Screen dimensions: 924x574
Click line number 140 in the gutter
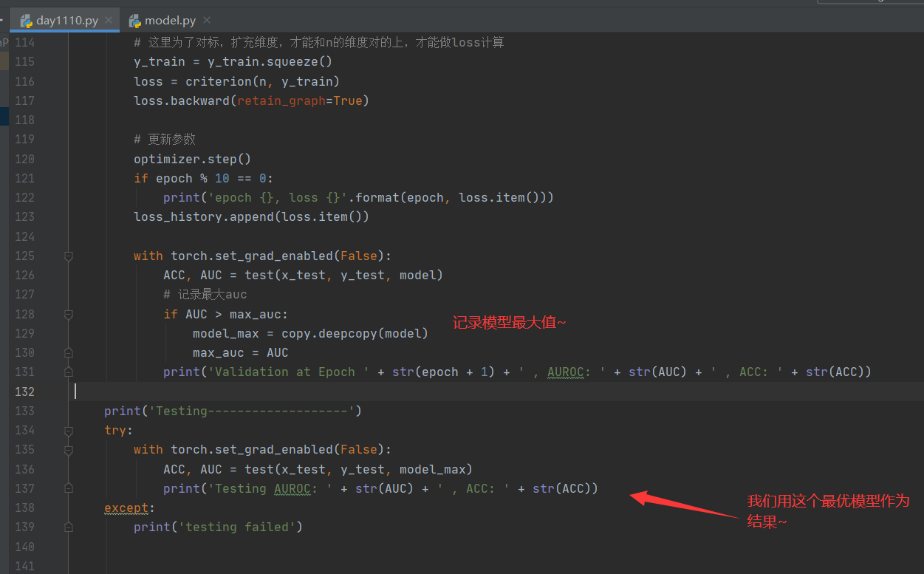tap(24, 546)
